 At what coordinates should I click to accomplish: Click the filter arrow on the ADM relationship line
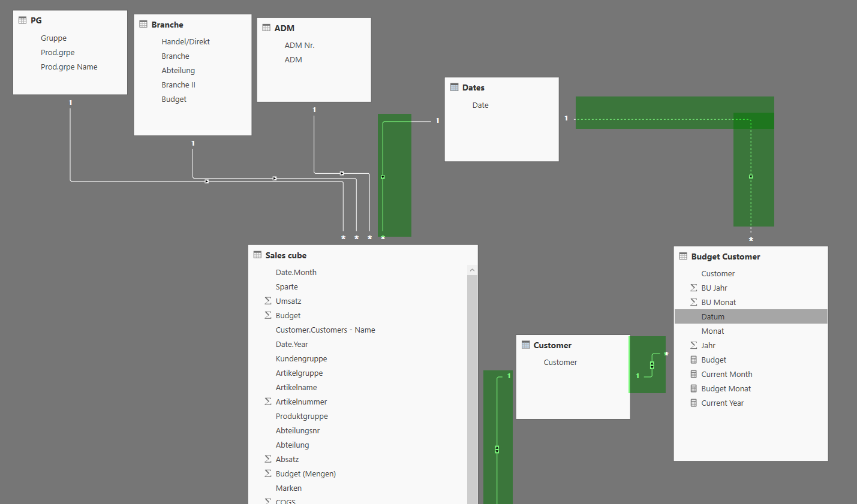(x=342, y=174)
